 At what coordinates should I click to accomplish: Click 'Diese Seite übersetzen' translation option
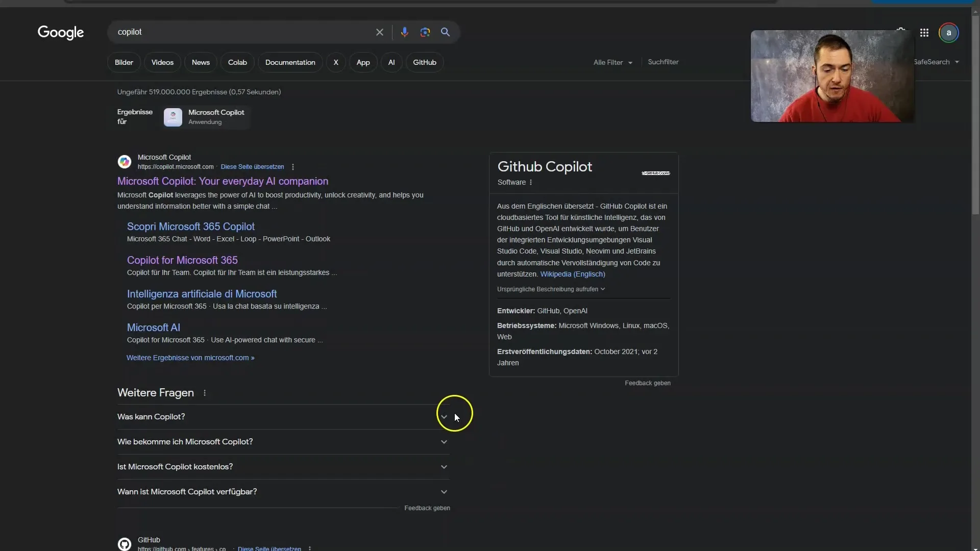[x=253, y=166]
